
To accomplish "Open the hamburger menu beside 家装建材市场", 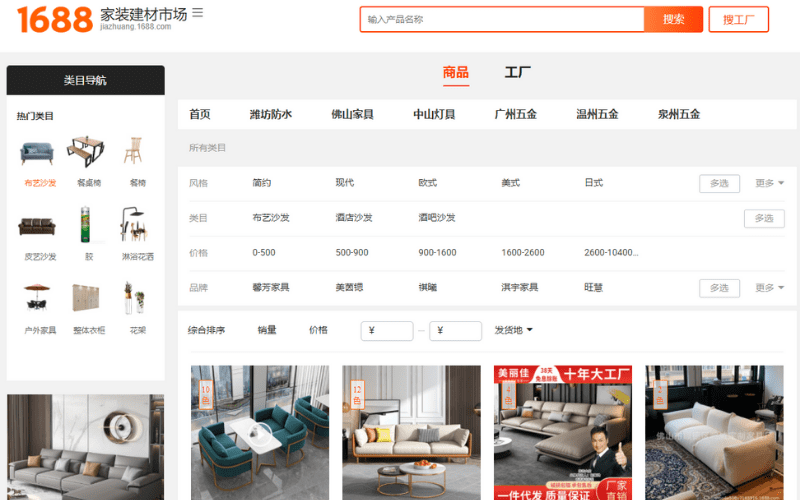I will [197, 13].
